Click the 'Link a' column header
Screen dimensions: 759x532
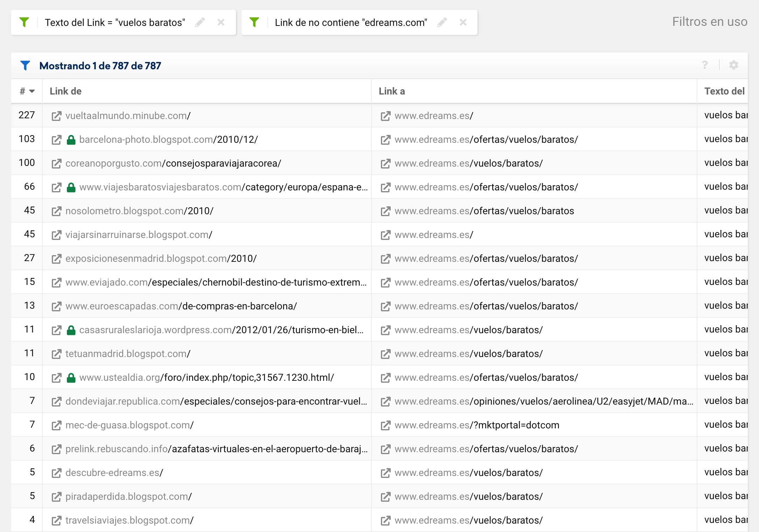tap(392, 91)
